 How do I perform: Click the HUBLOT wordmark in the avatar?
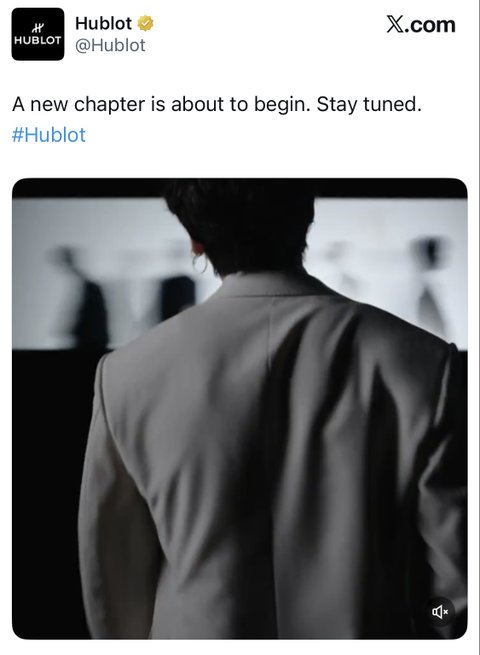(x=38, y=41)
